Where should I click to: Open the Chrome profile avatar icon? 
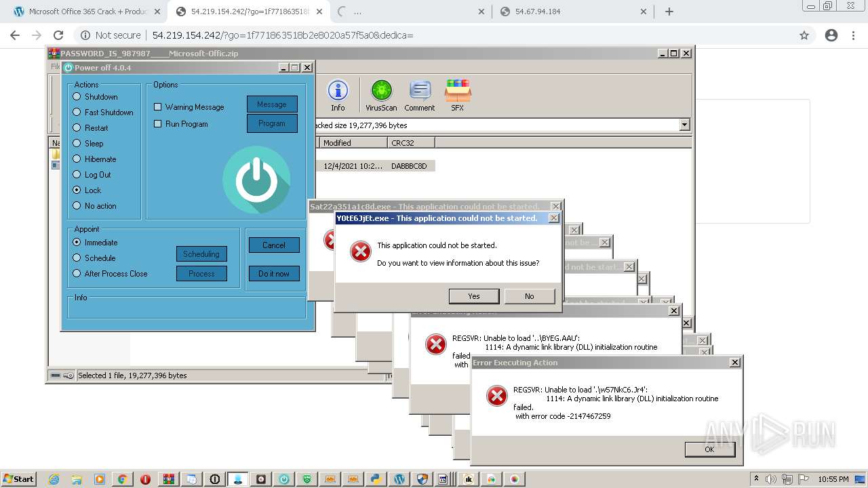point(831,35)
